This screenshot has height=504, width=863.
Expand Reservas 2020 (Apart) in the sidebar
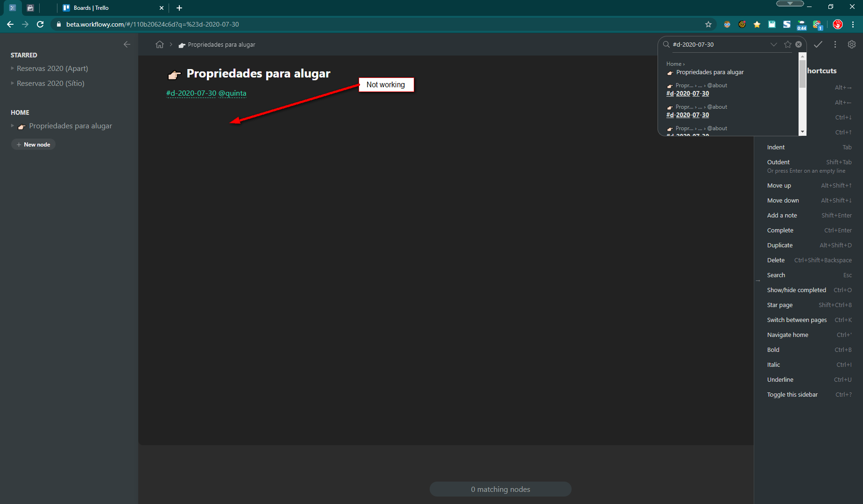tap(13, 69)
